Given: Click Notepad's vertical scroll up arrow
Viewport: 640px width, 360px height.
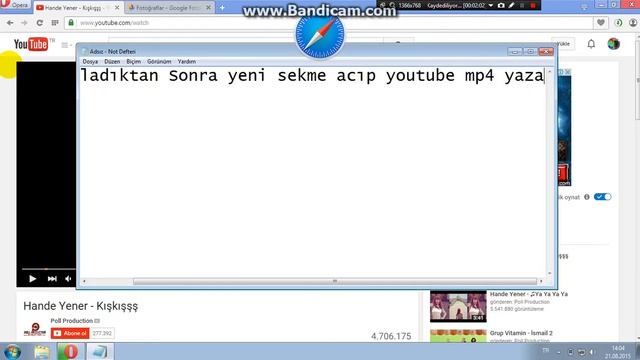Looking at the screenshot, I should click(549, 72).
